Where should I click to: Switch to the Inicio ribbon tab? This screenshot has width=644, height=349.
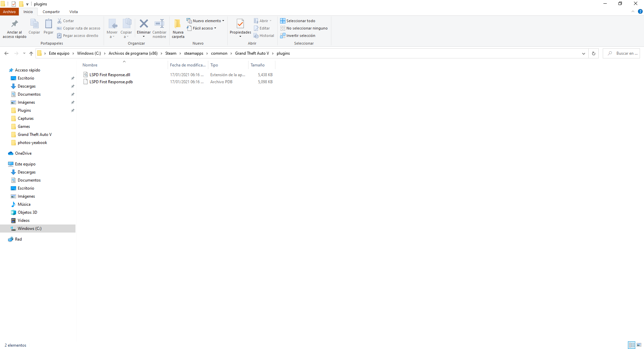pyautogui.click(x=28, y=12)
